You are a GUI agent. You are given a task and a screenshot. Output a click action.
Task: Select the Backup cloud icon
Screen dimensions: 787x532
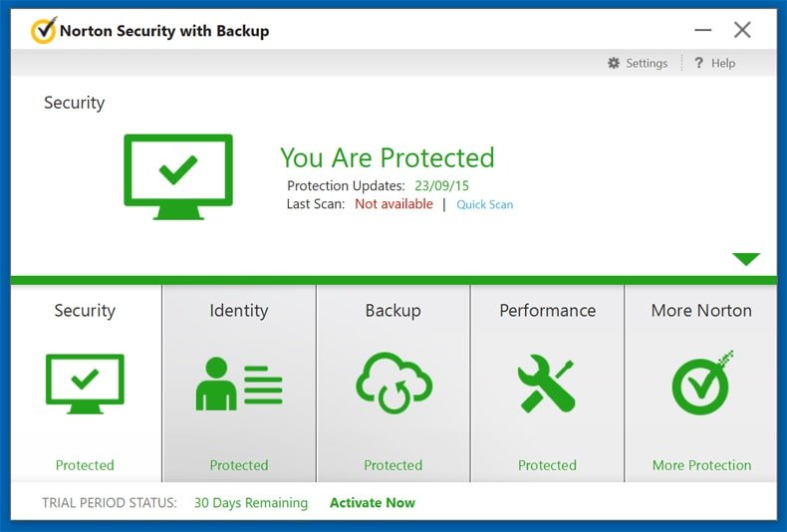394,383
